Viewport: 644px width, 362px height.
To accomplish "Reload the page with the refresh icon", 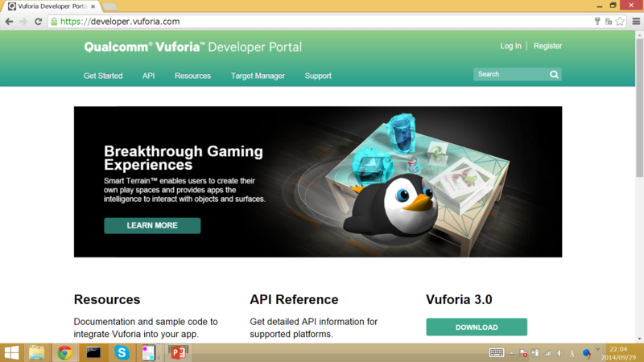I will click(38, 22).
